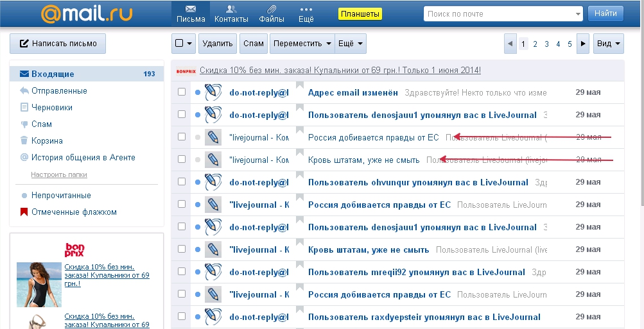644x329 pixels.
Task: Flag the ohvunqur mention message
Action: tap(299, 175)
